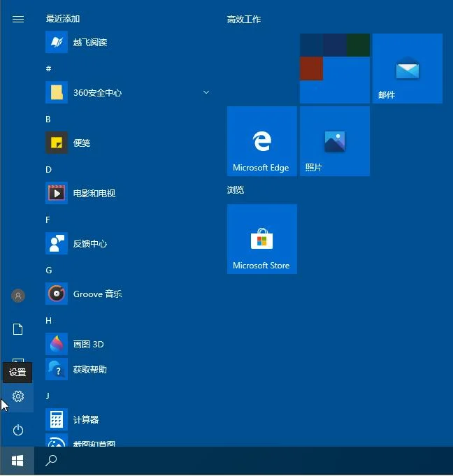Image resolution: width=453 pixels, height=476 pixels.
Task: Click the taskbar search magnifier icon
Action: 51,460
